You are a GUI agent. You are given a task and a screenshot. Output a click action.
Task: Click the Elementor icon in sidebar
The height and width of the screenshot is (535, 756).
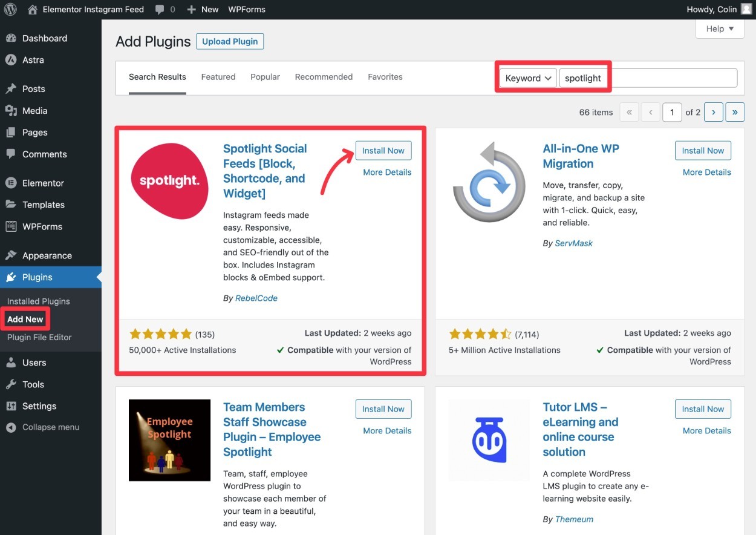point(11,183)
